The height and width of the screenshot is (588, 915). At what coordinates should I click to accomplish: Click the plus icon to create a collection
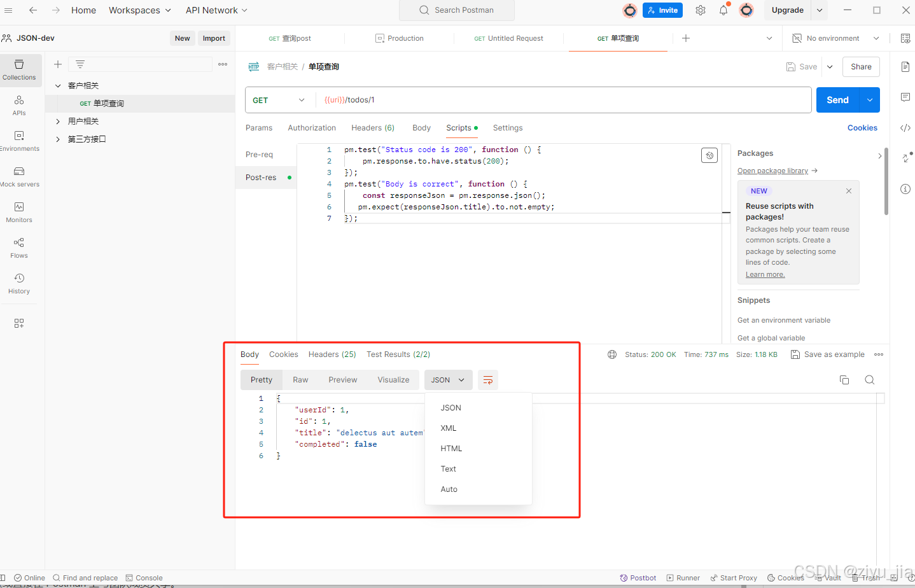click(58, 64)
